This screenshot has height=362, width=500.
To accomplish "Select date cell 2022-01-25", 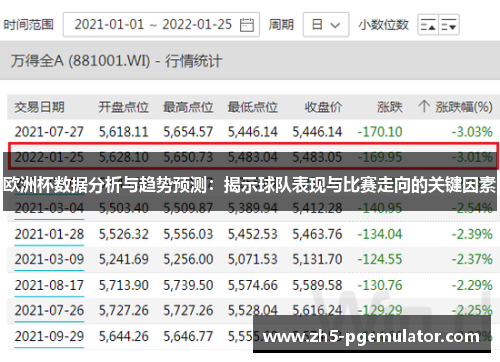I will 49,157.
